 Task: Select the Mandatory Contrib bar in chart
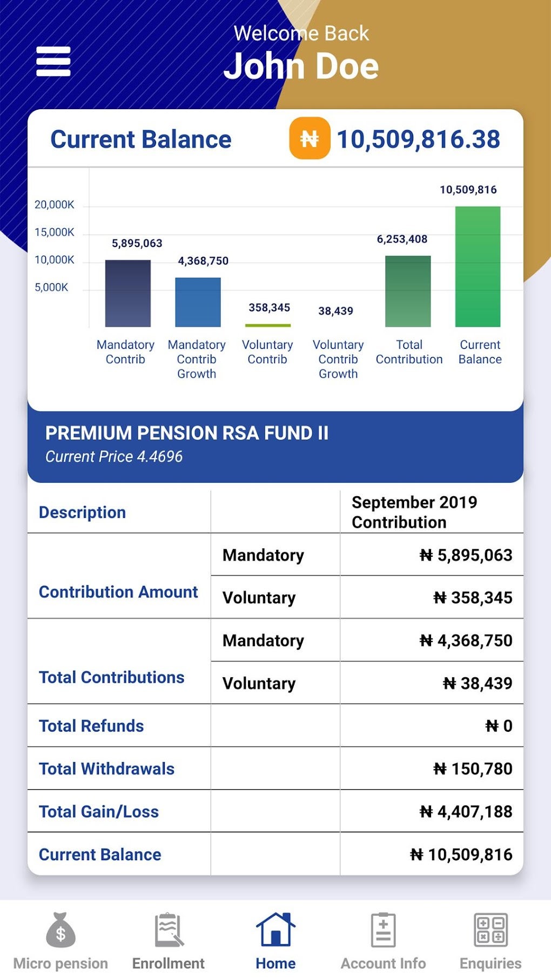[x=127, y=292]
